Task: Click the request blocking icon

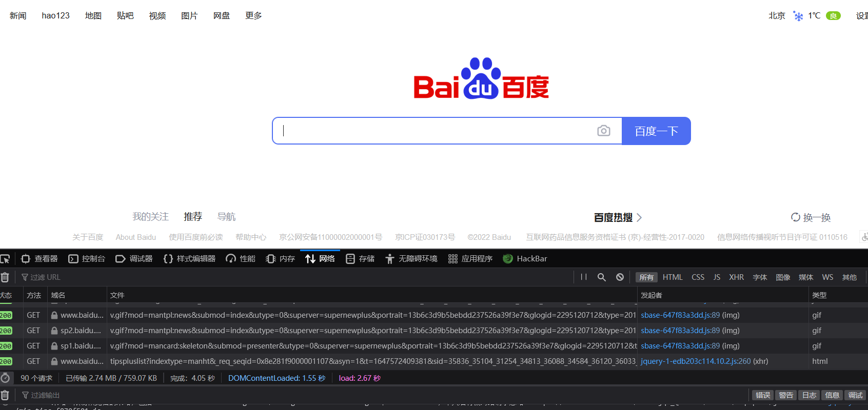Action: pos(620,277)
